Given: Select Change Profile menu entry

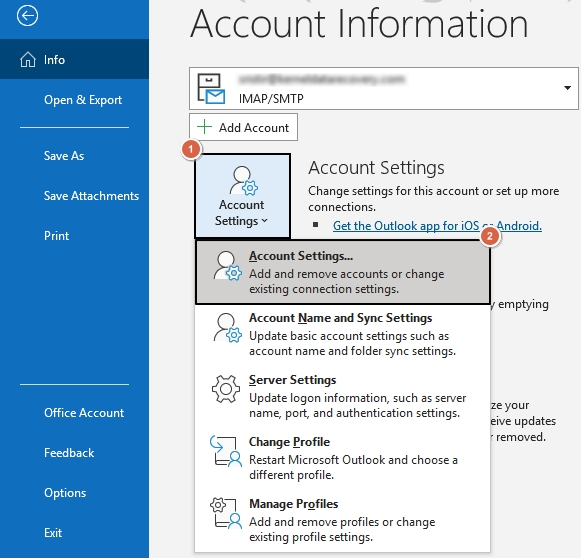Looking at the screenshot, I should pyautogui.click(x=343, y=458).
